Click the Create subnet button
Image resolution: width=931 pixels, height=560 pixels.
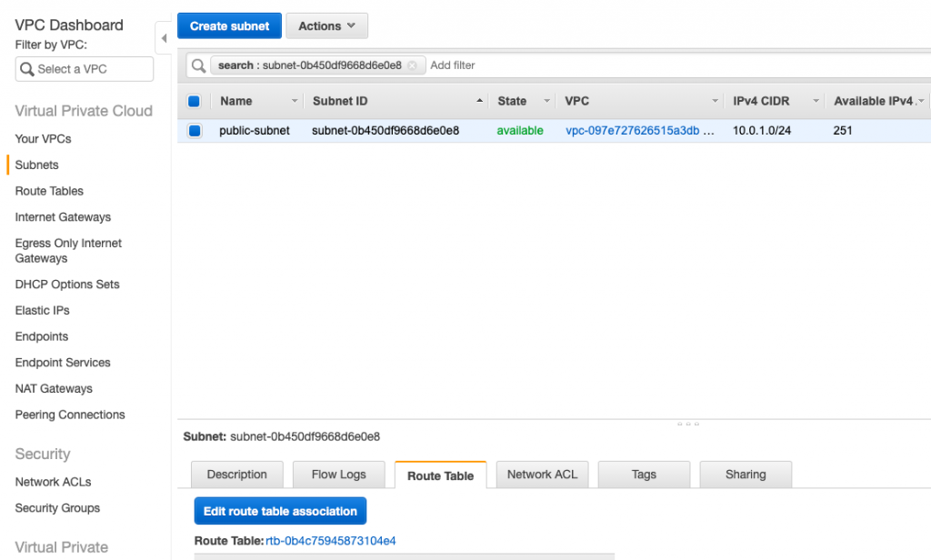click(229, 26)
